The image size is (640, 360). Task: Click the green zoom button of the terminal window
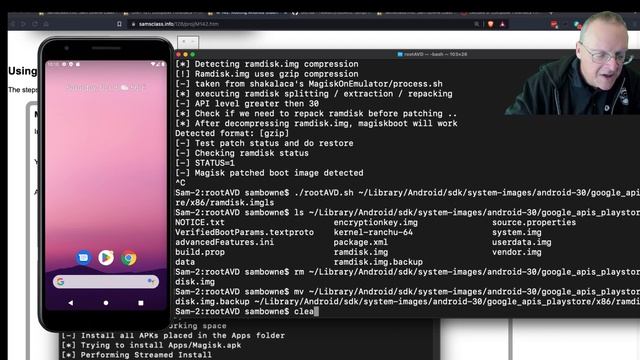(x=193, y=54)
